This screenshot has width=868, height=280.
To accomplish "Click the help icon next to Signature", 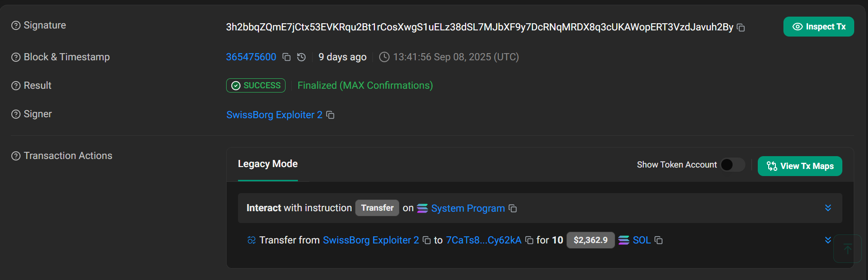I will 16,26.
